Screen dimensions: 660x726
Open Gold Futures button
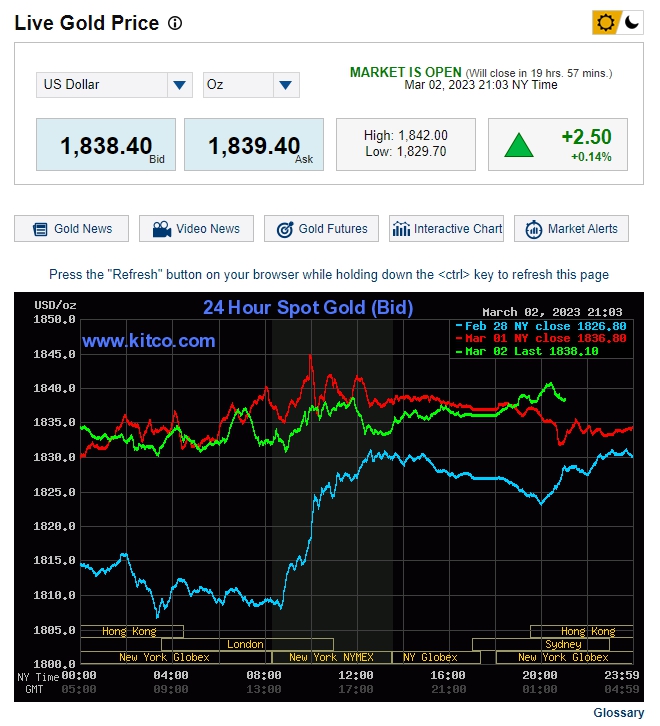click(x=321, y=229)
